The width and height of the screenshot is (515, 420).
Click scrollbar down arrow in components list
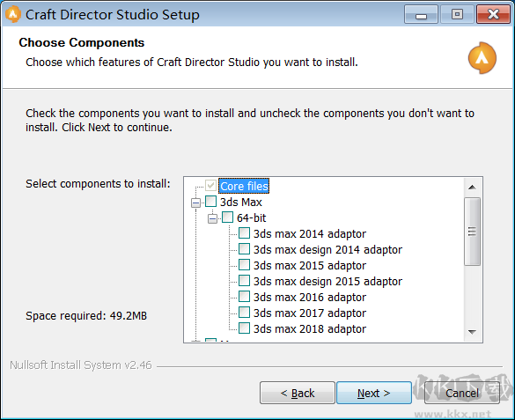[x=472, y=332]
